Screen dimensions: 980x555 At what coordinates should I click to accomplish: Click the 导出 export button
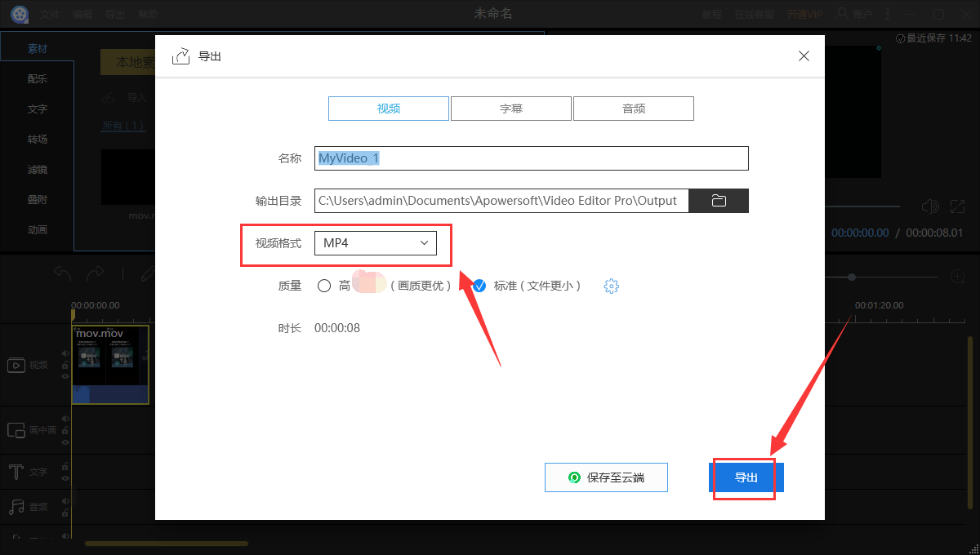pos(746,477)
